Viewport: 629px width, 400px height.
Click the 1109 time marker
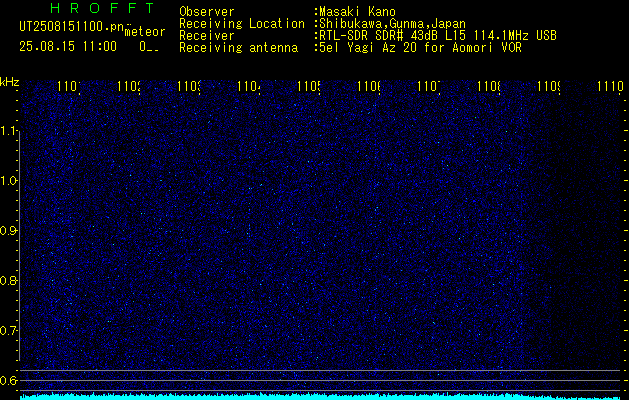click(549, 86)
